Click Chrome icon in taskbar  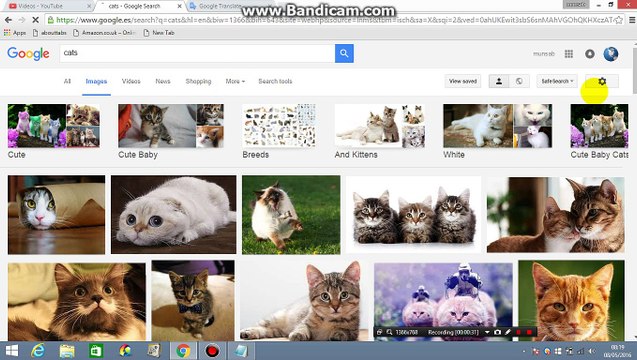(183, 351)
